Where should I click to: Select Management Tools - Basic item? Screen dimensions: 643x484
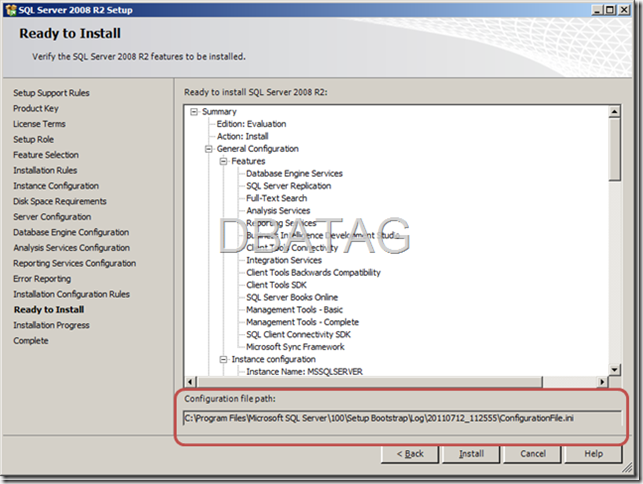point(294,310)
